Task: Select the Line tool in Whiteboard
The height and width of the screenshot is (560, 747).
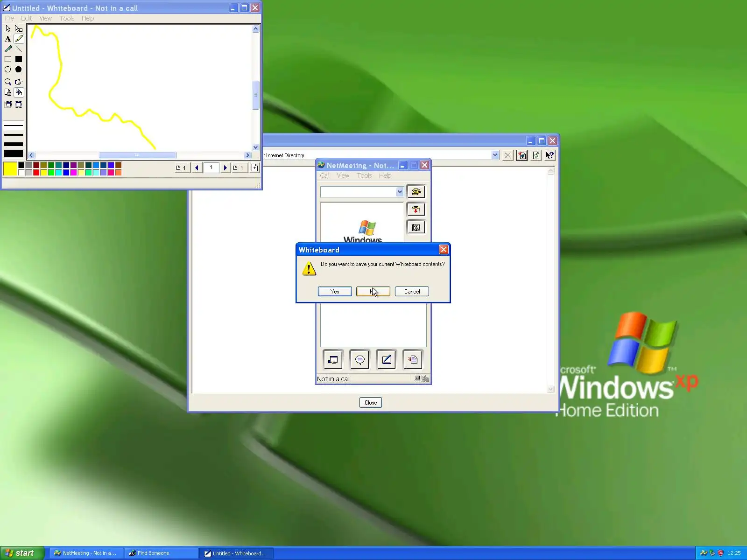Action: (x=19, y=49)
